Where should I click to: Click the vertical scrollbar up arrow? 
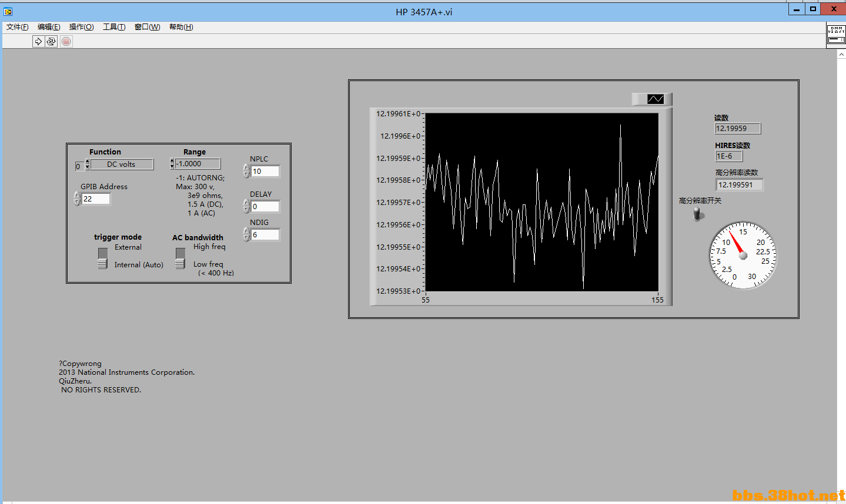point(841,54)
